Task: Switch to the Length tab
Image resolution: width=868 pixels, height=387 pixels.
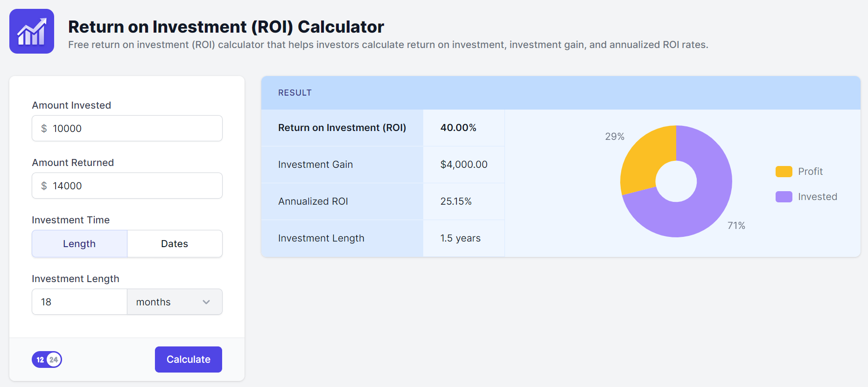Action: point(79,244)
